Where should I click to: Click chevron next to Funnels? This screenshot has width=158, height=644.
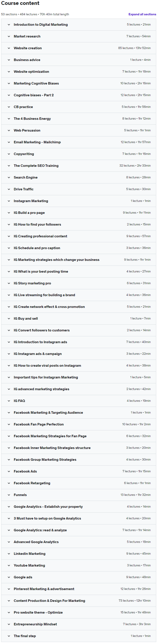tap(9, 494)
